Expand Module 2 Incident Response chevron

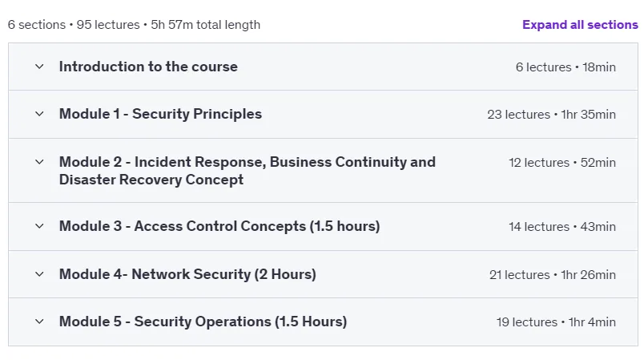coord(39,162)
